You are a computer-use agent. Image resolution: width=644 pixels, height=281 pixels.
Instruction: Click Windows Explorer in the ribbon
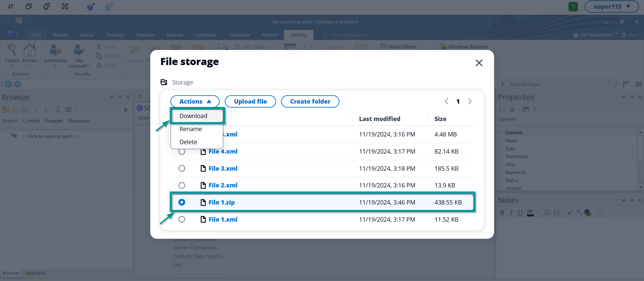[465, 47]
